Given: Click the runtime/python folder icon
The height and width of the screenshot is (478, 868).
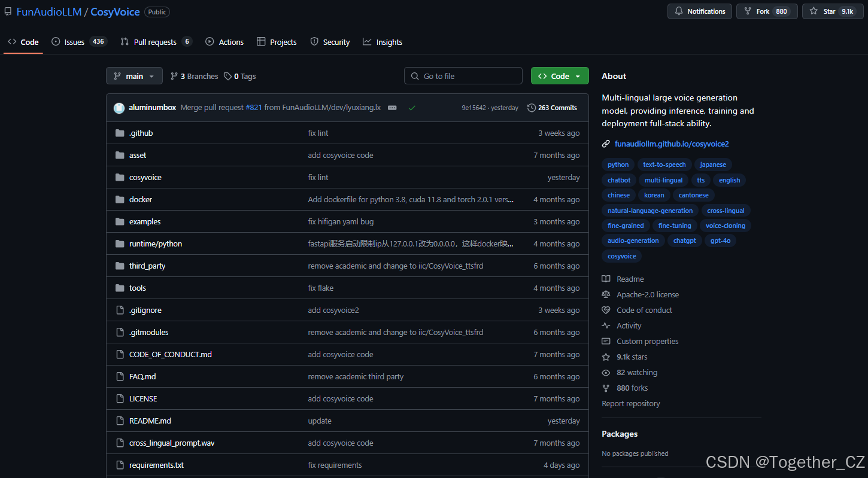Looking at the screenshot, I should tap(119, 243).
